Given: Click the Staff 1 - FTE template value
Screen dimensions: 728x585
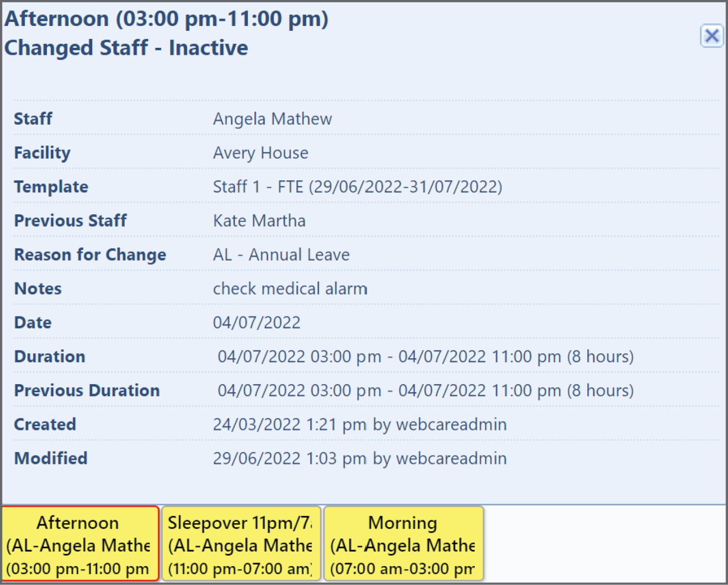Looking at the screenshot, I should point(358,187).
